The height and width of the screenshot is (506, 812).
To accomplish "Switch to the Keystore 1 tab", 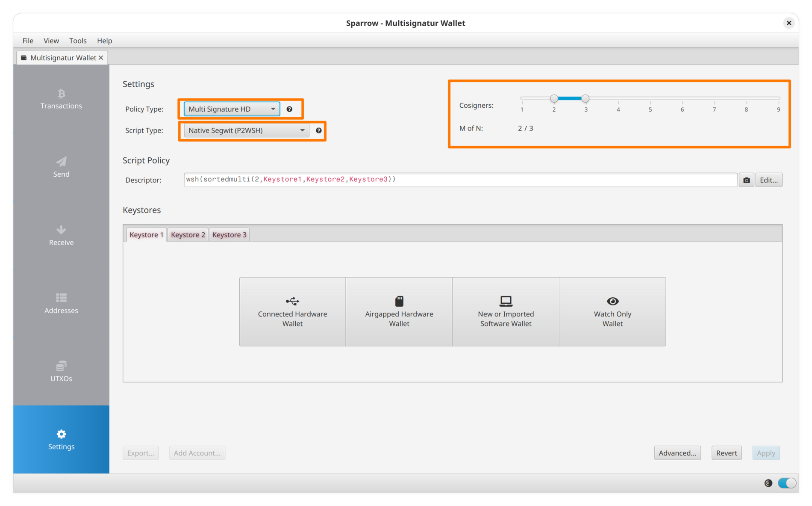I will pyautogui.click(x=146, y=234).
